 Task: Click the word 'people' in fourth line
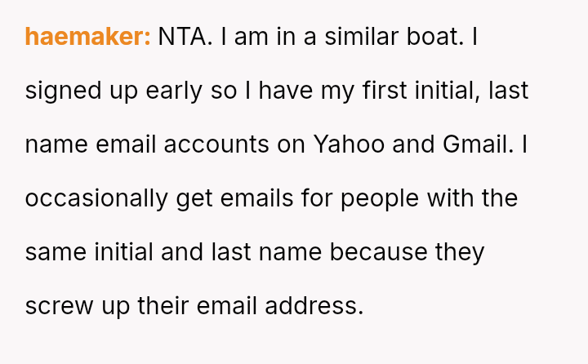tap(379, 198)
